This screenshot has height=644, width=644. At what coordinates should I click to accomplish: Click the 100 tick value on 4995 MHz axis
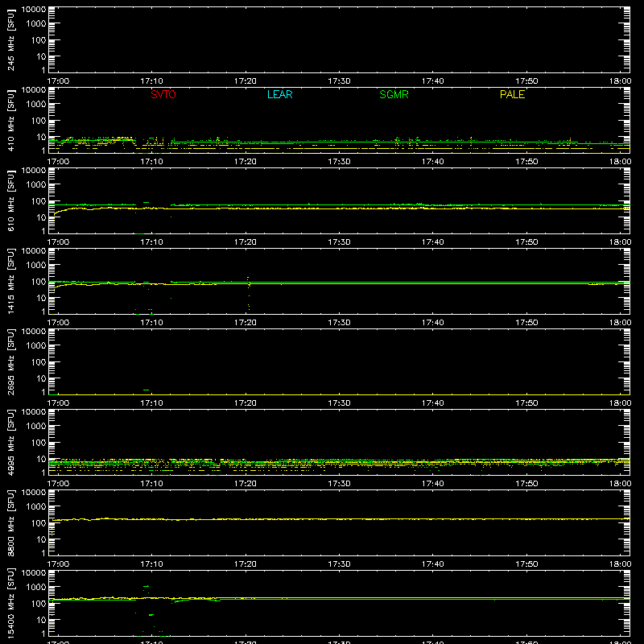tap(39, 443)
